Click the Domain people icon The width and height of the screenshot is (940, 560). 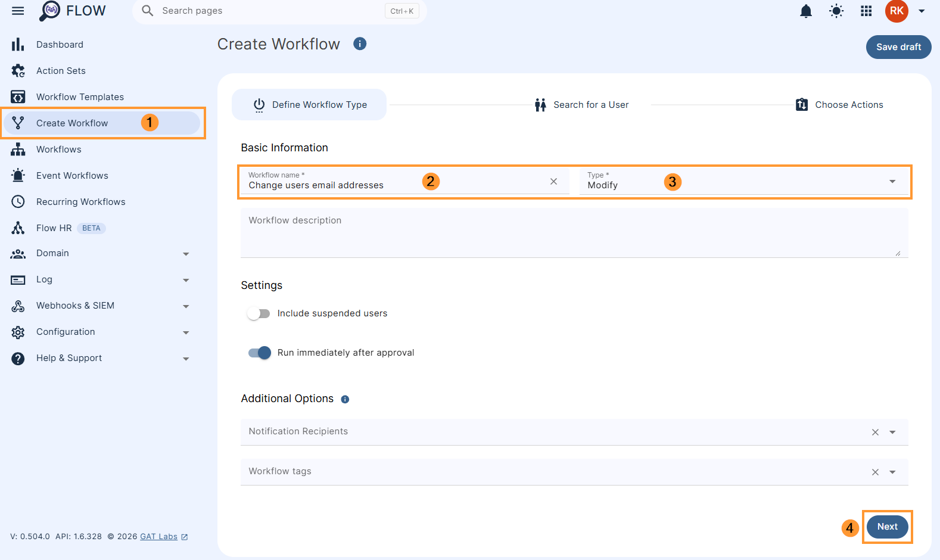point(18,254)
